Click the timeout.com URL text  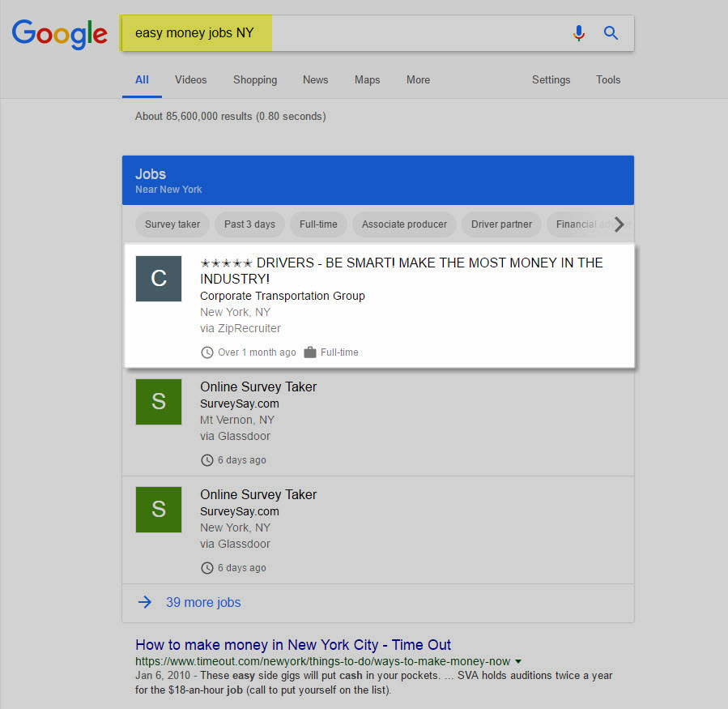322,661
